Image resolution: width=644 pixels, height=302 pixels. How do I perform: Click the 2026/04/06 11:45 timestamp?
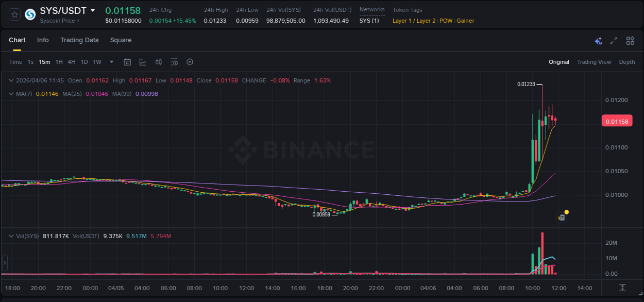[x=40, y=80]
